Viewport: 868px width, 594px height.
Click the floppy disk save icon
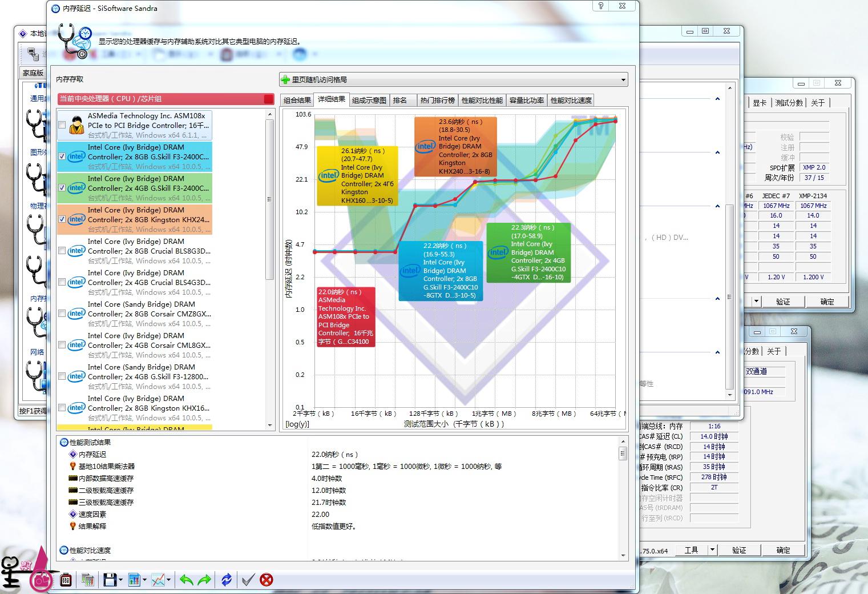pos(110,580)
